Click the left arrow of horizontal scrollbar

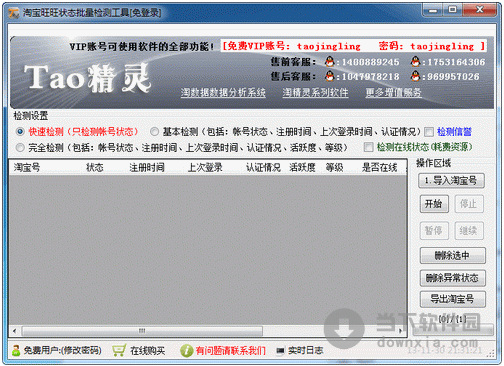point(14,331)
